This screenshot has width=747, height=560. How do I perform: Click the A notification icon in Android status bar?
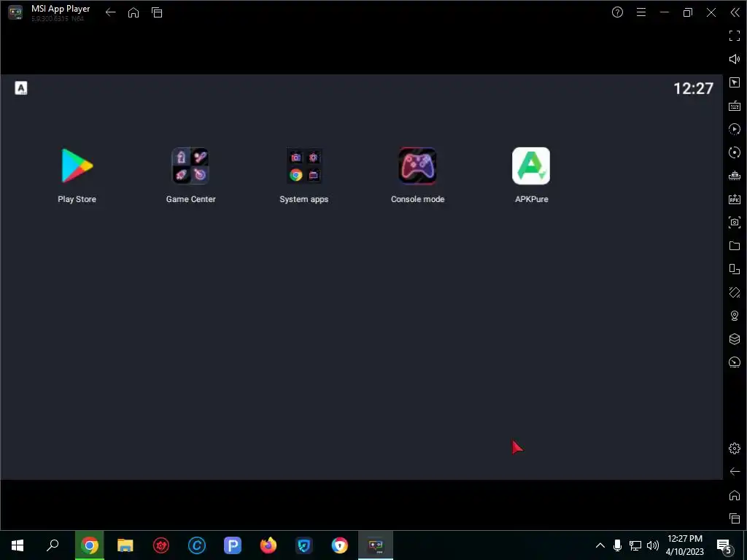[21, 88]
